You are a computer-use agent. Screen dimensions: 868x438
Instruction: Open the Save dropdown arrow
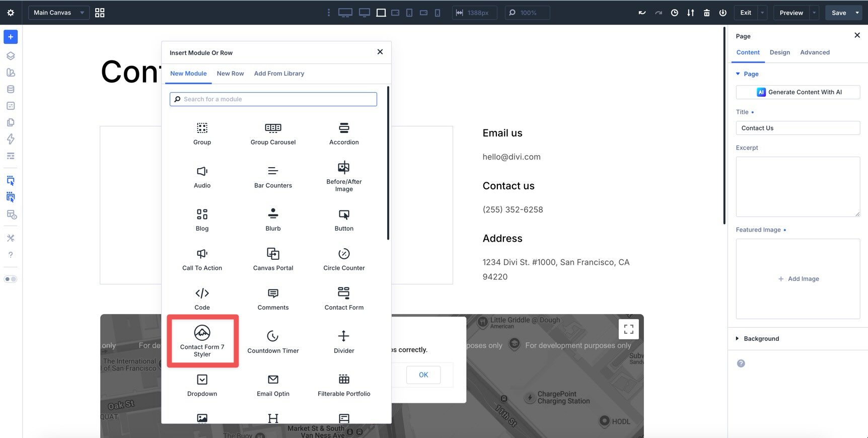click(x=857, y=13)
